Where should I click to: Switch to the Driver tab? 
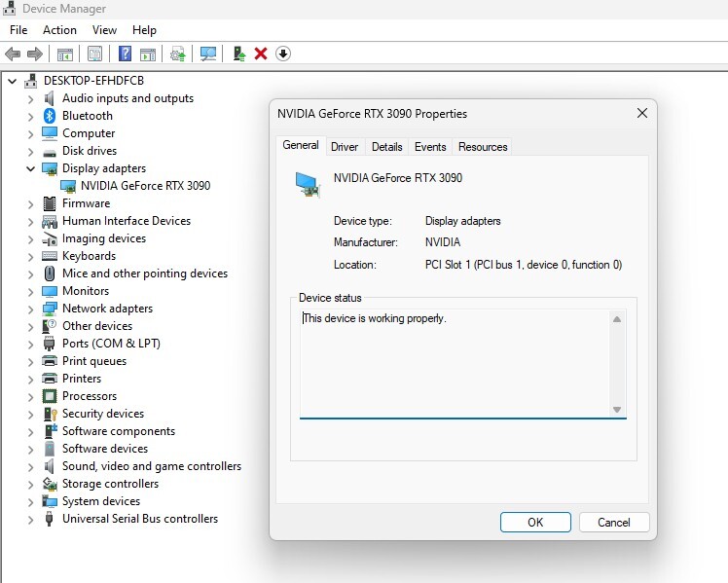tap(345, 147)
